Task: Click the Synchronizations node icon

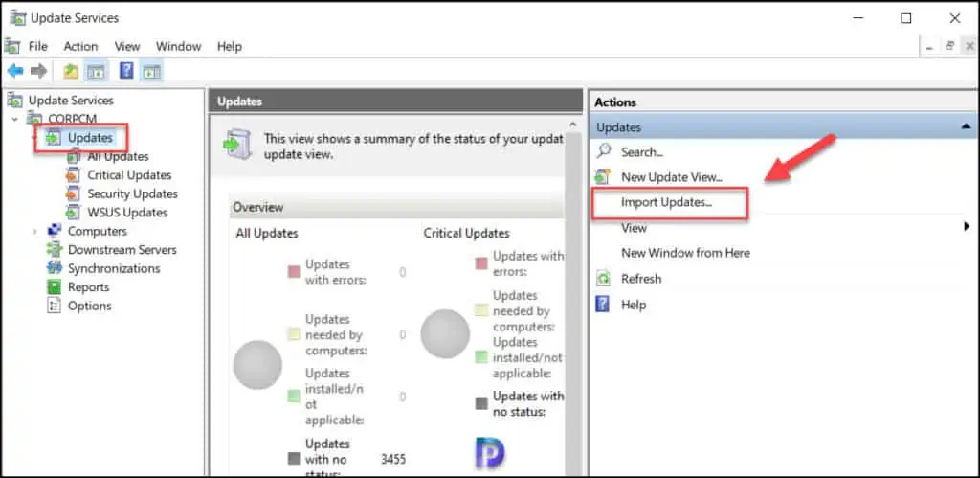Action: click(x=55, y=268)
